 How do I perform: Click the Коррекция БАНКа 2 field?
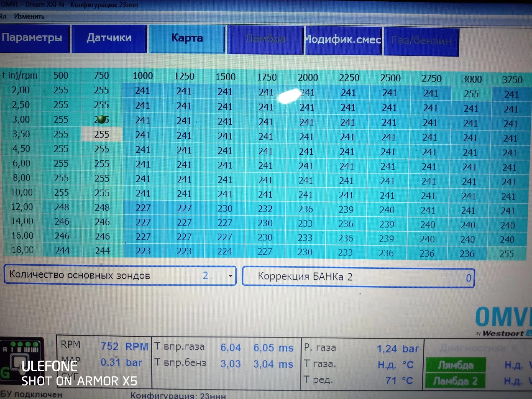(358, 277)
